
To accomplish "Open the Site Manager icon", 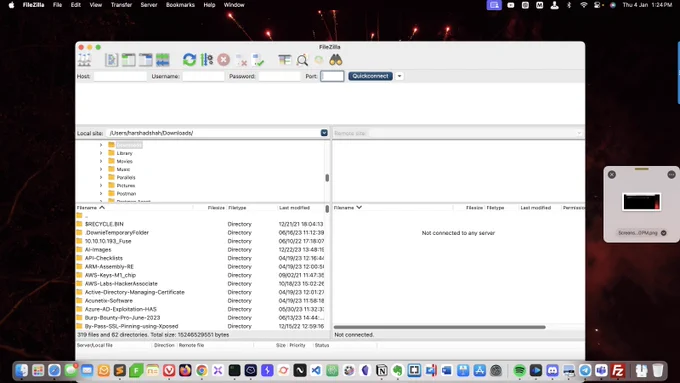I will click(85, 60).
